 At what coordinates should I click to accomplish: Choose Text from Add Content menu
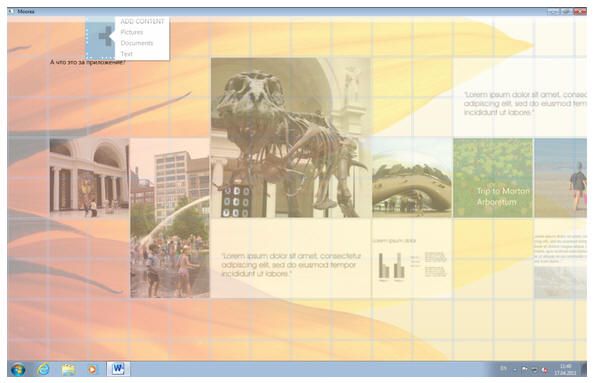pyautogui.click(x=126, y=54)
